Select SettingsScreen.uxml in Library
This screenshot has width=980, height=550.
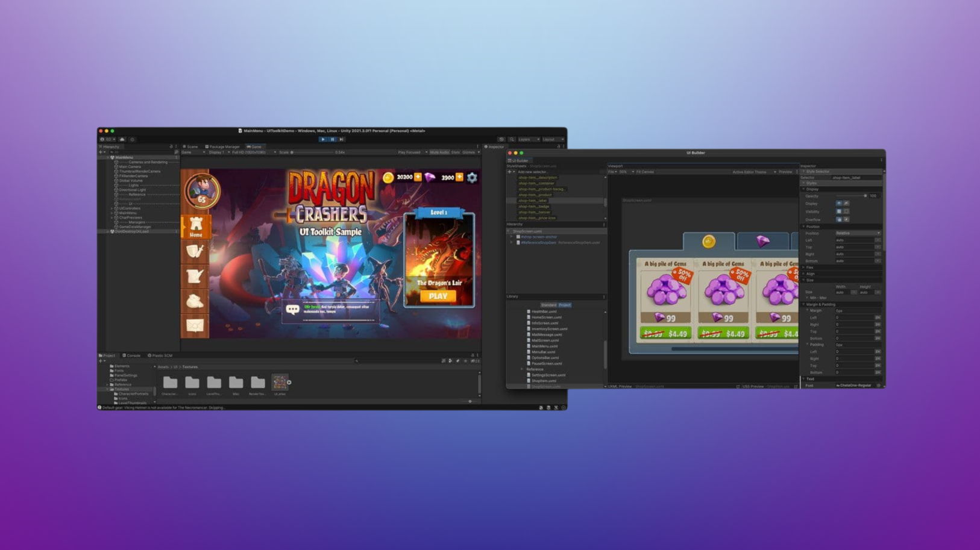[x=547, y=375]
